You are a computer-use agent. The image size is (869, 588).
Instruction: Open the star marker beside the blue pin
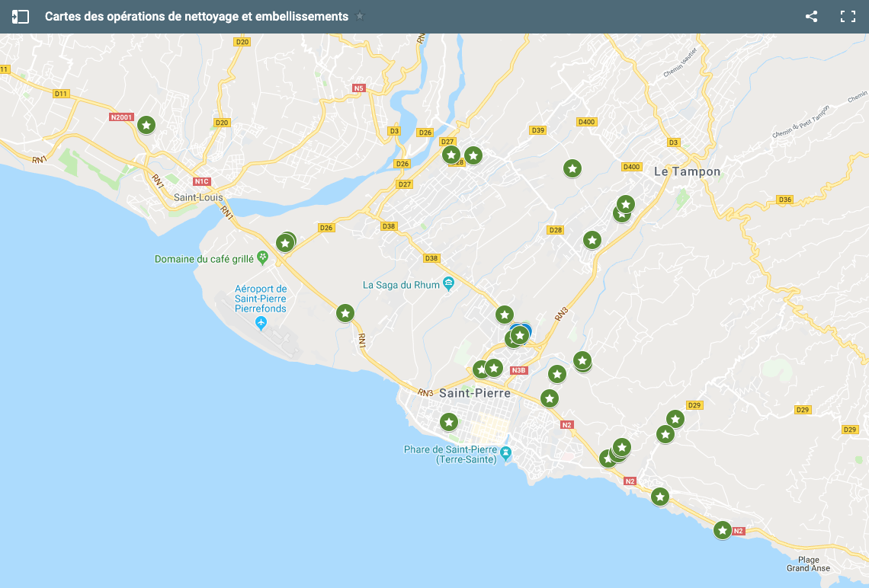[519, 335]
